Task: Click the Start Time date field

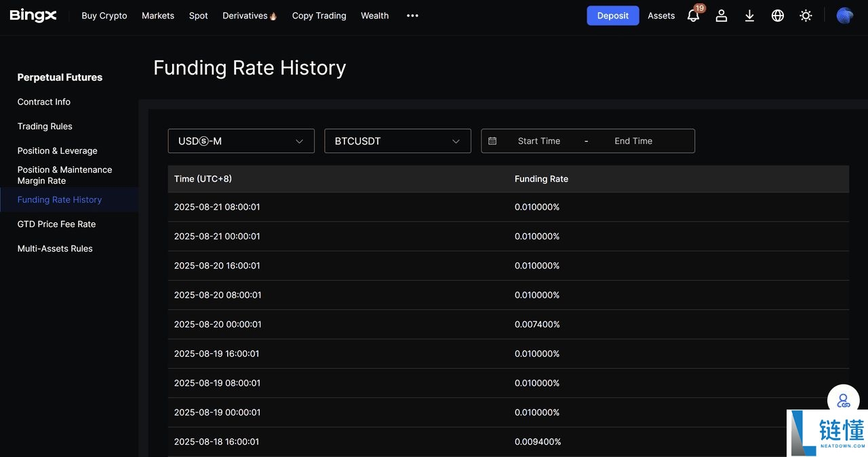Action: pyautogui.click(x=539, y=141)
